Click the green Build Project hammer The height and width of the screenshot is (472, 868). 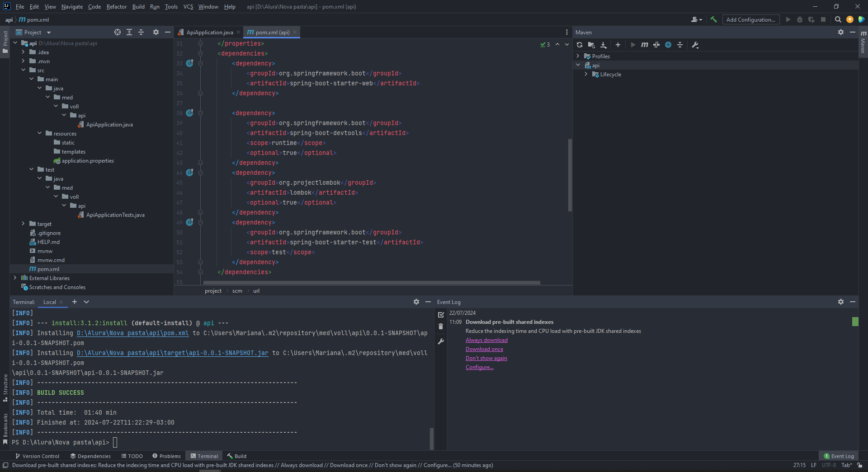click(714, 19)
